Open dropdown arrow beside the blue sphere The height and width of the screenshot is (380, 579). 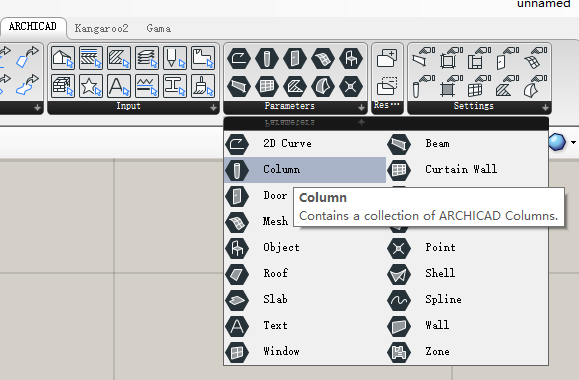click(x=573, y=142)
